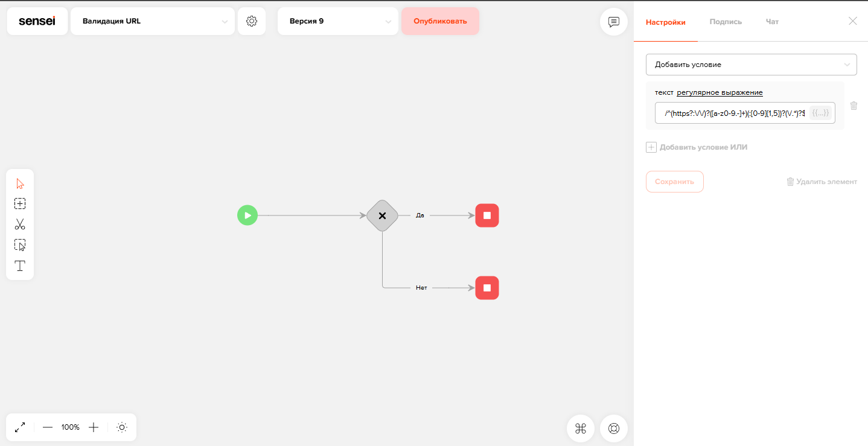
Task: Select the green start node
Action: (x=247, y=215)
